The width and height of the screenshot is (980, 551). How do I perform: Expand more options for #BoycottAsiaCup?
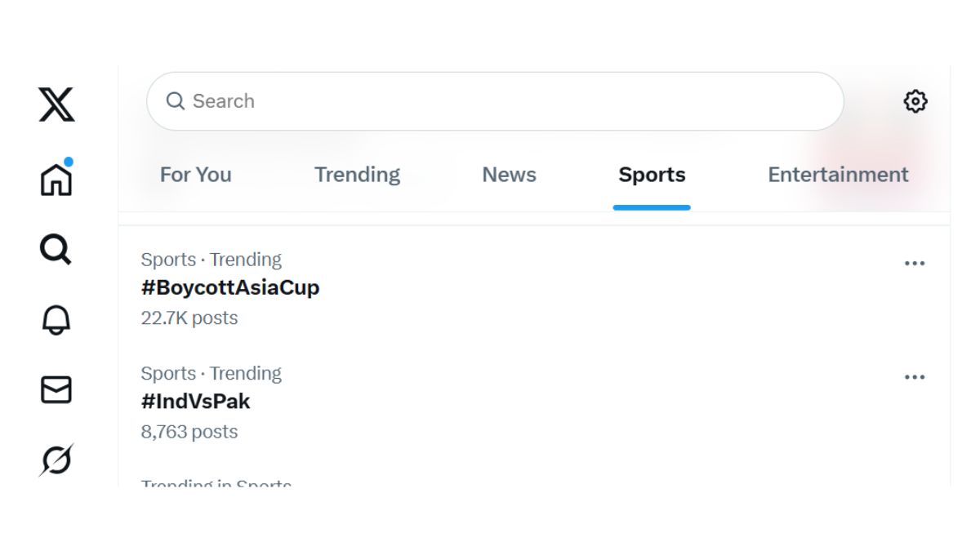tap(915, 264)
